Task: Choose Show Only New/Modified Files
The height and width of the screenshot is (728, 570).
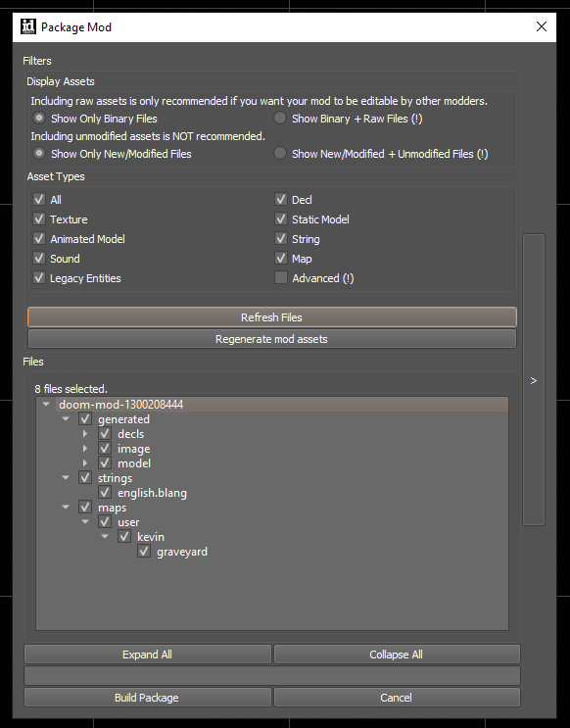Action: tap(39, 153)
